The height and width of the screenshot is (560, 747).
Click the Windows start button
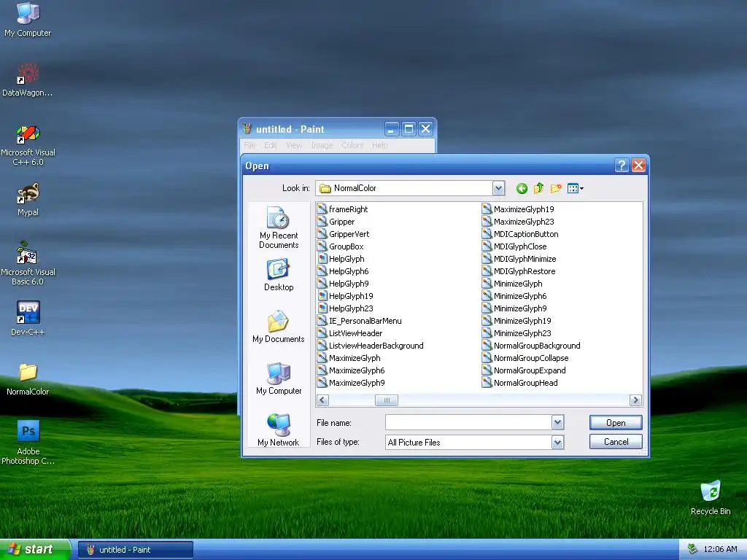35,550
